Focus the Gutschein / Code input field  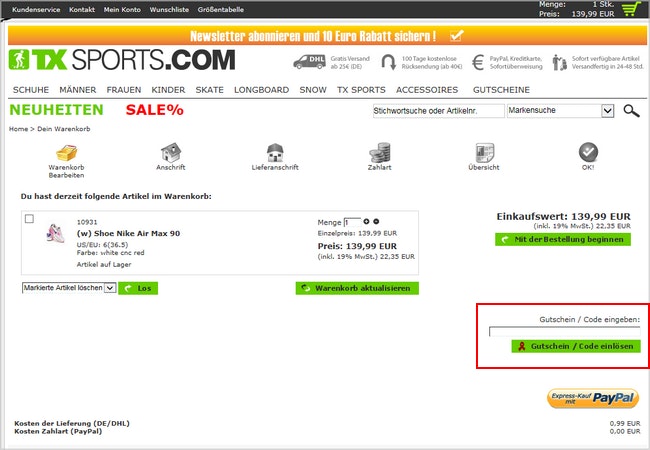pos(565,331)
